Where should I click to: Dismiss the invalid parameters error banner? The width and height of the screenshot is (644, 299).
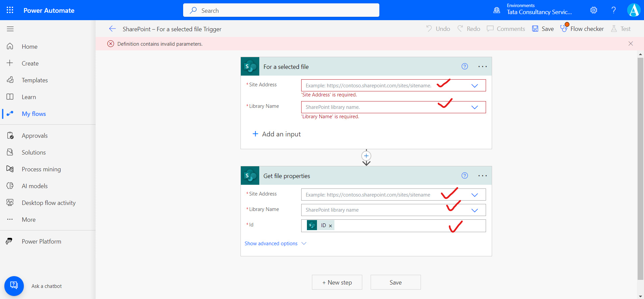point(631,44)
